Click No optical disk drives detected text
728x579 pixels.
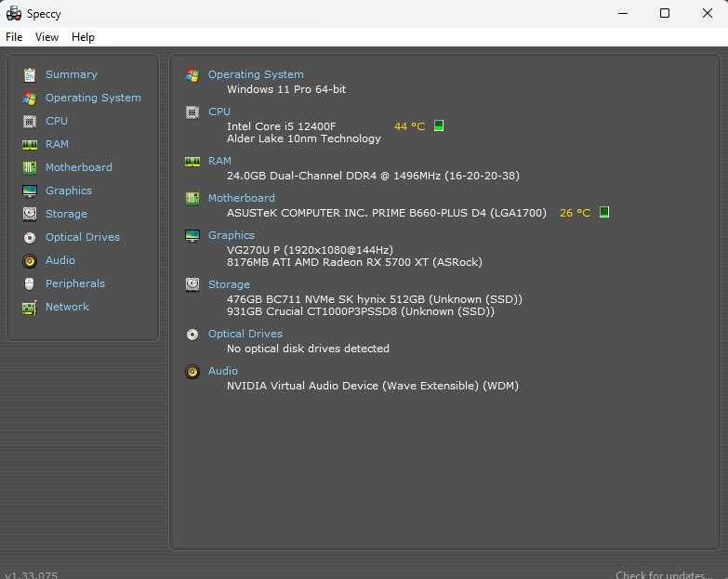pyautogui.click(x=308, y=349)
